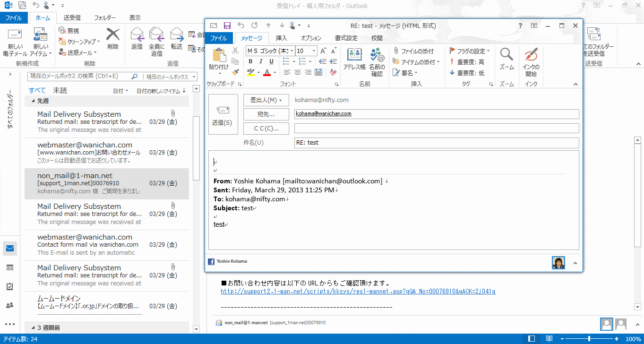The width and height of the screenshot is (644, 344).
Task: Save the message with the floppy disk icon
Action: click(x=227, y=26)
